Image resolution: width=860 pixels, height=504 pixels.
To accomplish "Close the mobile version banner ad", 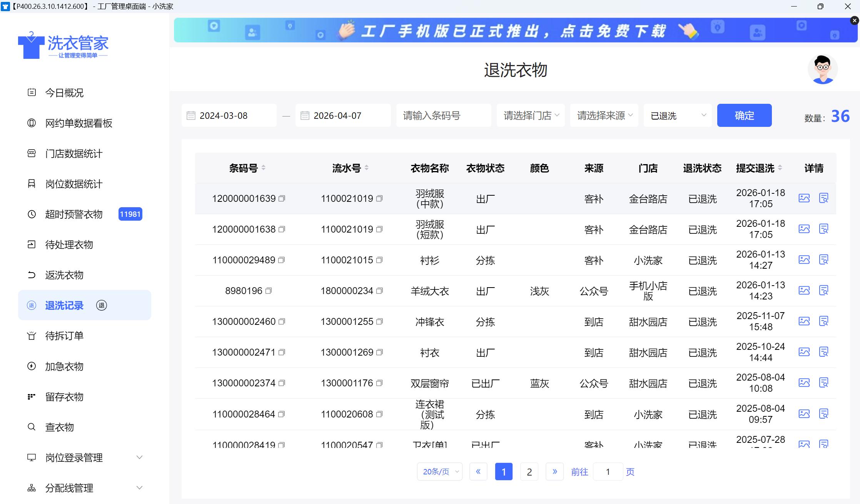I will coord(854,21).
